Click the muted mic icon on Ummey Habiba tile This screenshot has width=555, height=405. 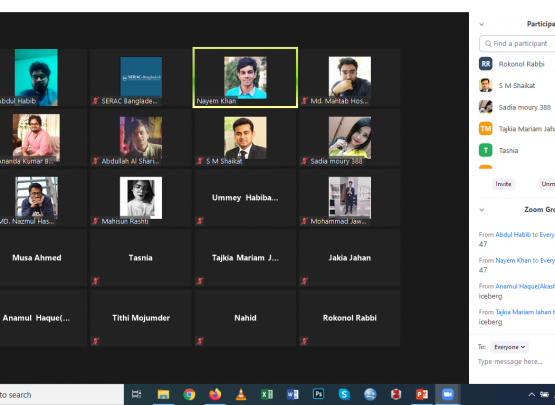point(200,221)
